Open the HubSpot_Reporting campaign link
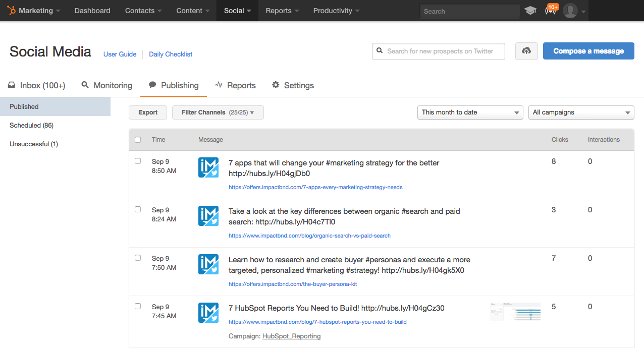The width and height of the screenshot is (644, 348). (291, 336)
